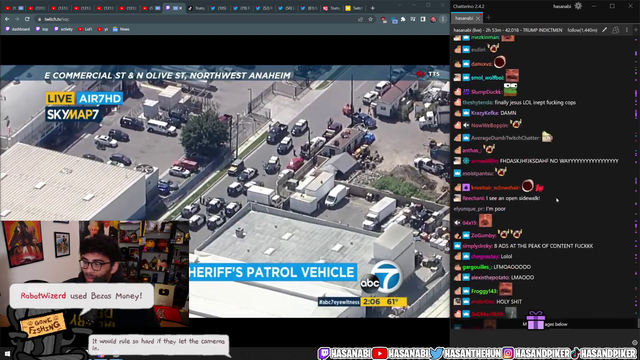Screen dimensions: 640x360
Task: Share this page from the address bar
Action: [x=360, y=19]
